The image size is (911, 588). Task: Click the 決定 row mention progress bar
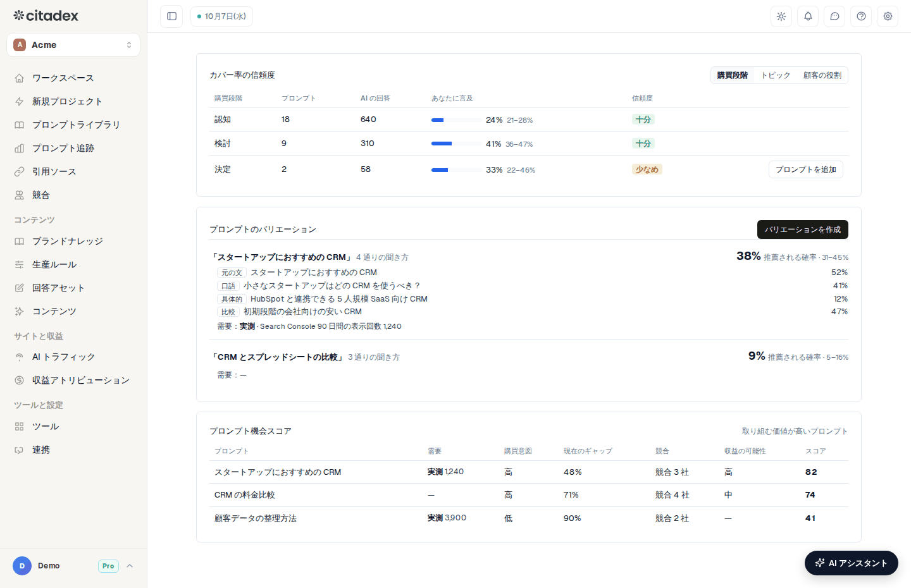click(455, 170)
